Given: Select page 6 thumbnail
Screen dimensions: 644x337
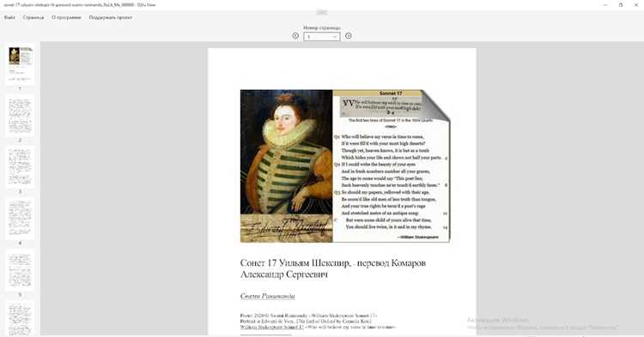Looking at the screenshot, I should tap(20, 319).
